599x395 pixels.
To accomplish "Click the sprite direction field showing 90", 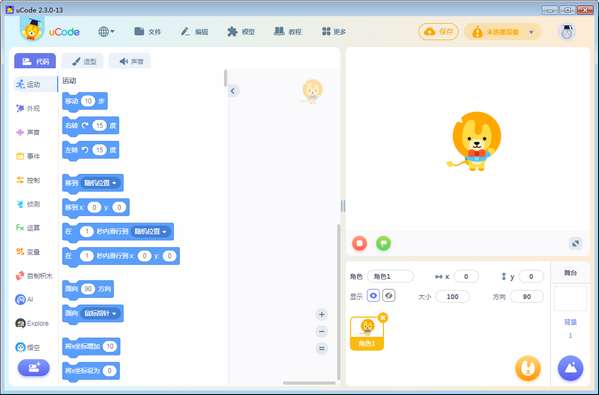I will [x=527, y=297].
